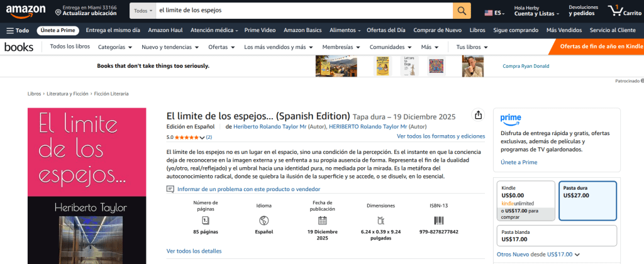The width and height of the screenshot is (644, 264).
Task: Click Compra Ryan Donald link
Action: click(x=526, y=66)
